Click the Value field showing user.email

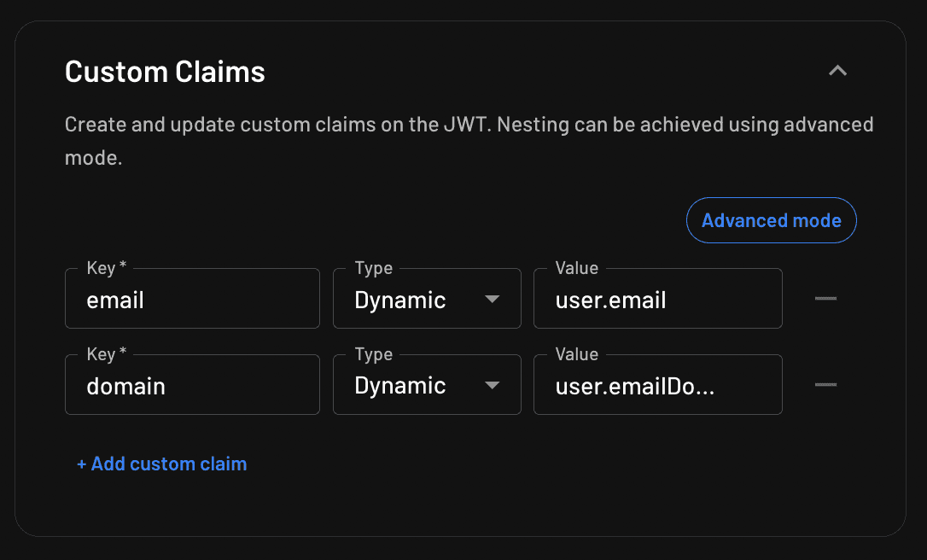tap(657, 298)
